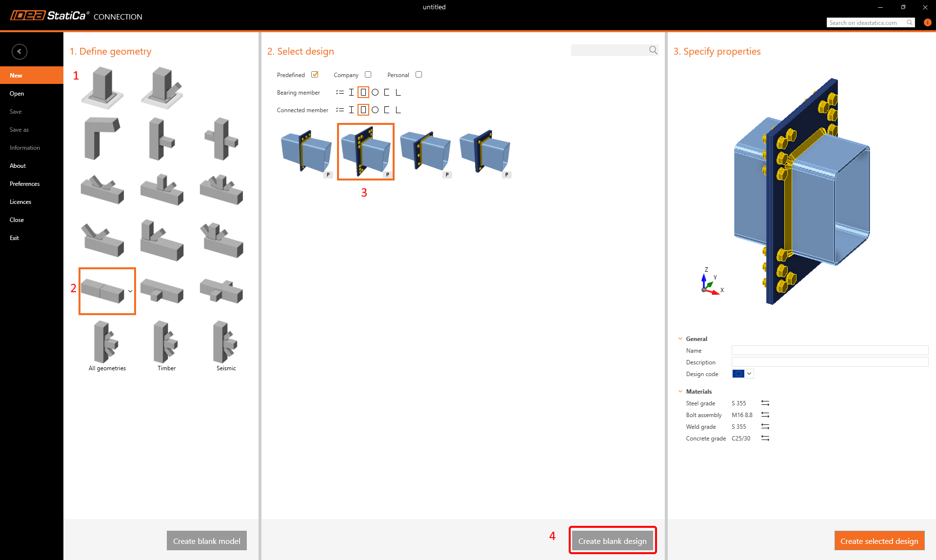936x560 pixels.
Task: Collapse the Materials section
Action: 680,391
